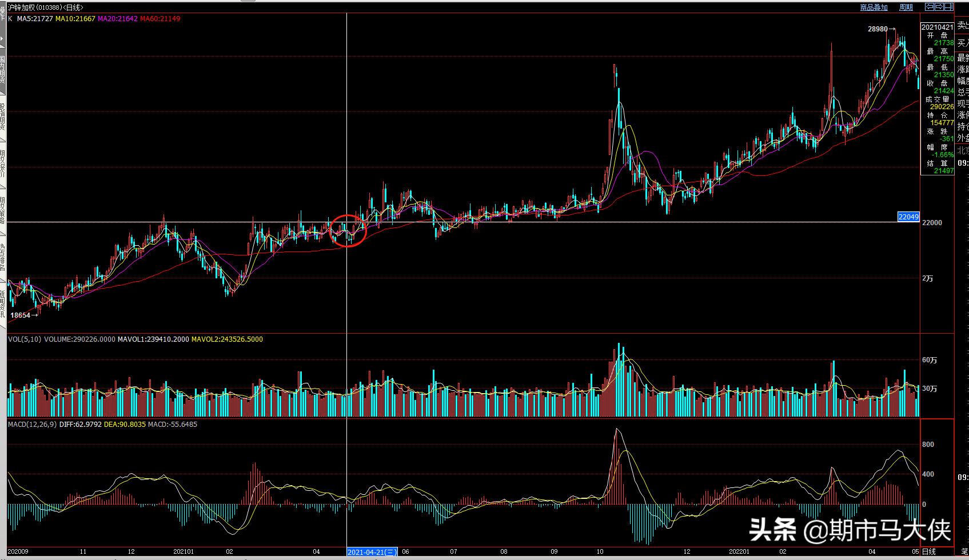Screen dimensions: 969x560
Task: Select the MA10:21667 indicator label
Action: click(x=75, y=19)
